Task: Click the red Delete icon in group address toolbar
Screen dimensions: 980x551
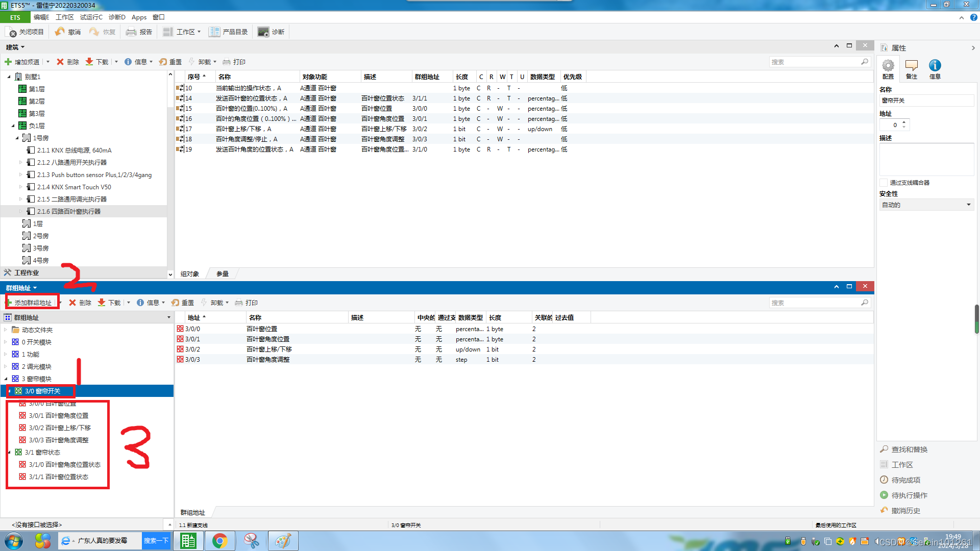Action: click(x=72, y=303)
